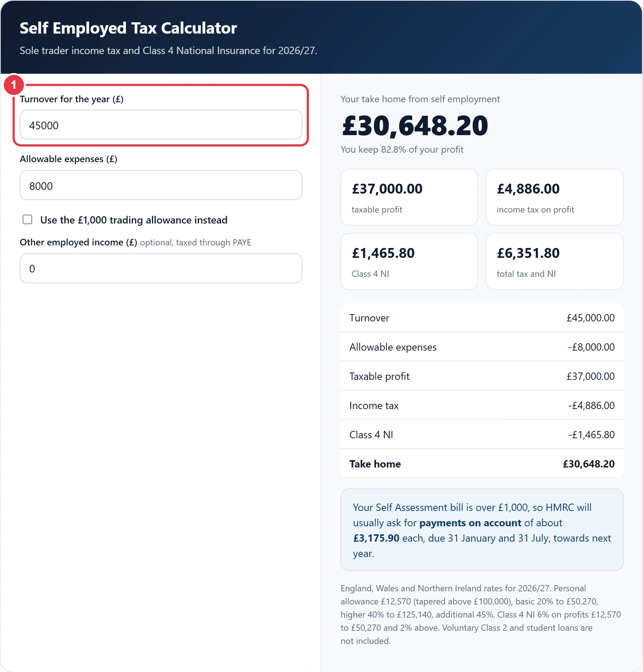
Task: Select the taxable profit summary card
Action: [409, 197]
